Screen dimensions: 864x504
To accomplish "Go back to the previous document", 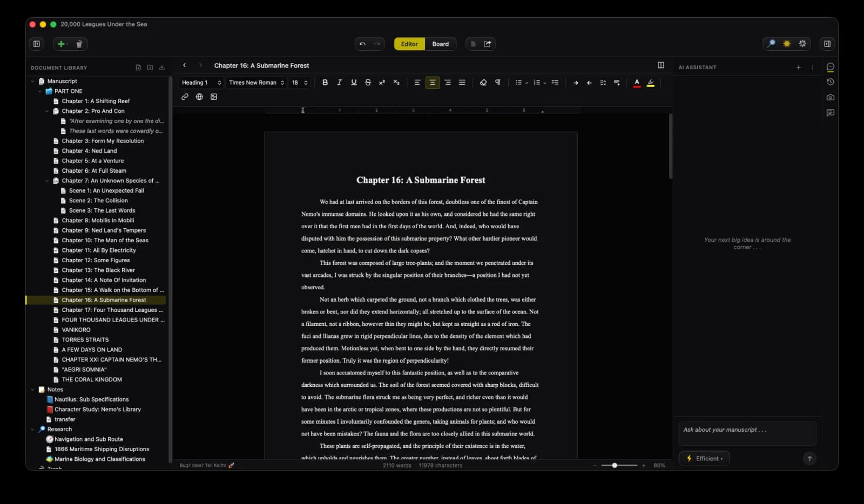I will [x=185, y=65].
